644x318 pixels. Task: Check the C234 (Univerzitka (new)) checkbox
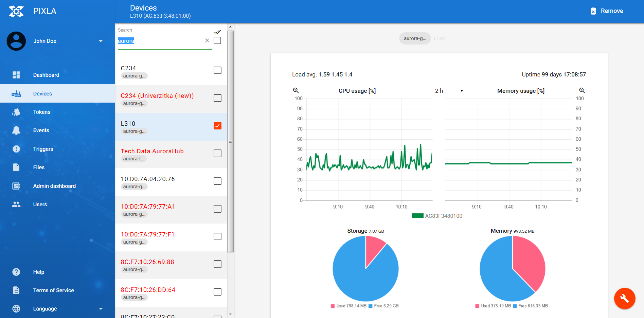(217, 98)
